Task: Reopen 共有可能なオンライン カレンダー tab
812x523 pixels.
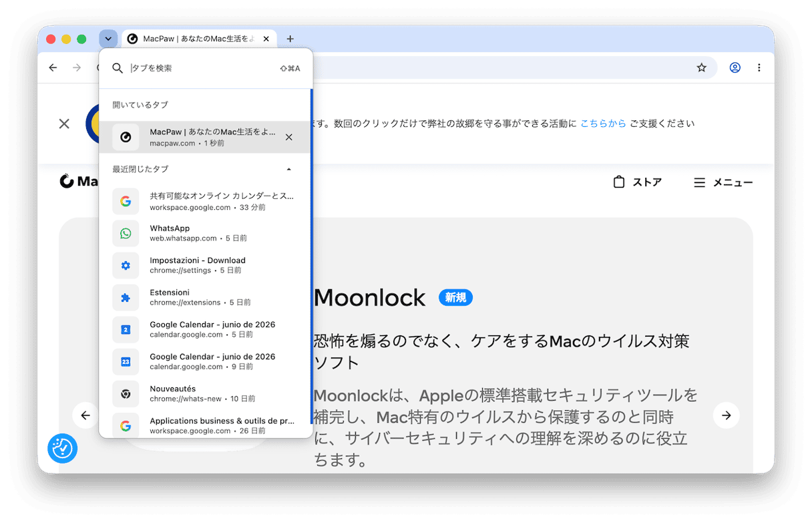Action: pos(204,201)
